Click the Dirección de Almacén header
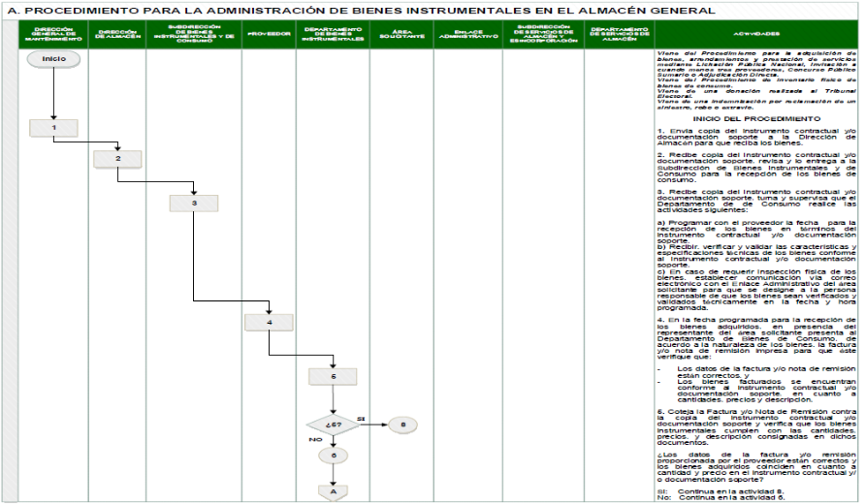 click(118, 34)
